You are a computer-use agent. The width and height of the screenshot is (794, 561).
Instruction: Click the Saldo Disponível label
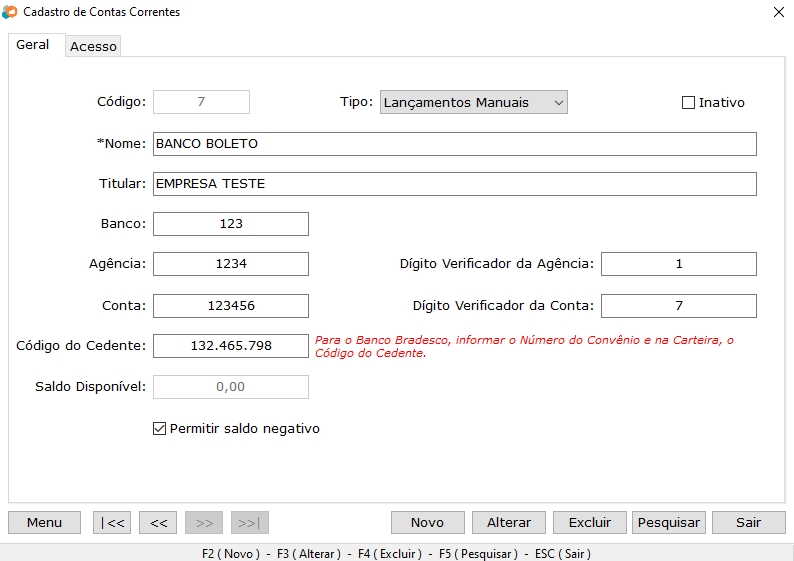[91, 387]
